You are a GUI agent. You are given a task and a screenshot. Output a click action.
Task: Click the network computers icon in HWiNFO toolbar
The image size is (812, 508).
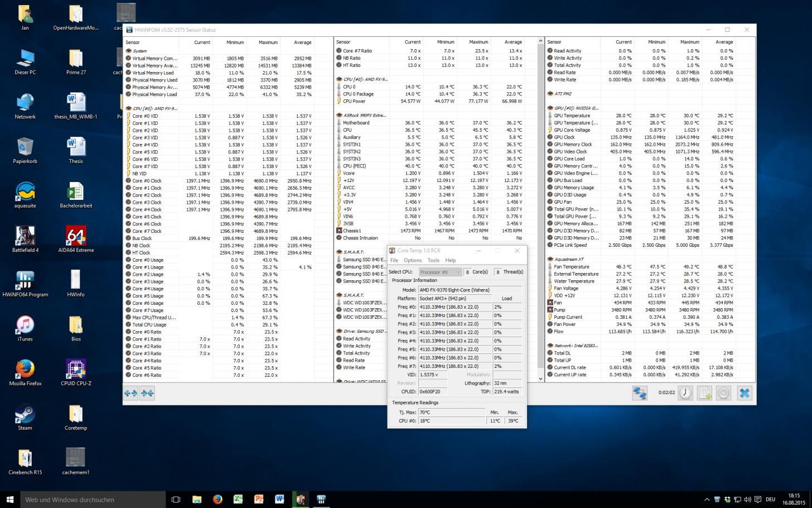tap(639, 393)
